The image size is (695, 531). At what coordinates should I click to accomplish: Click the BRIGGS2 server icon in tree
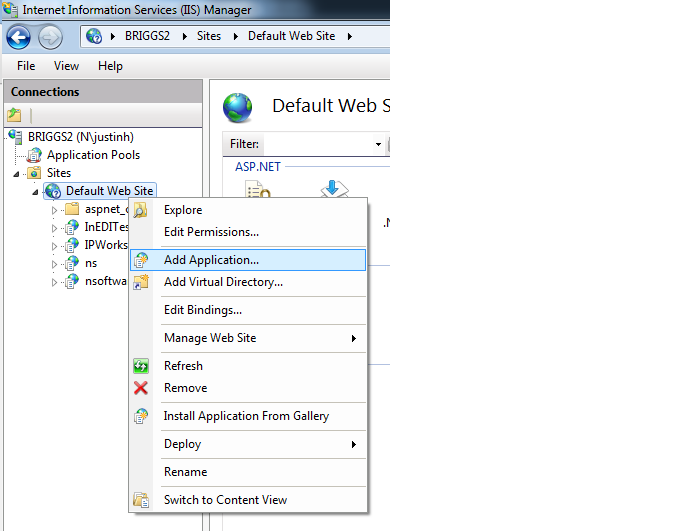point(16,137)
